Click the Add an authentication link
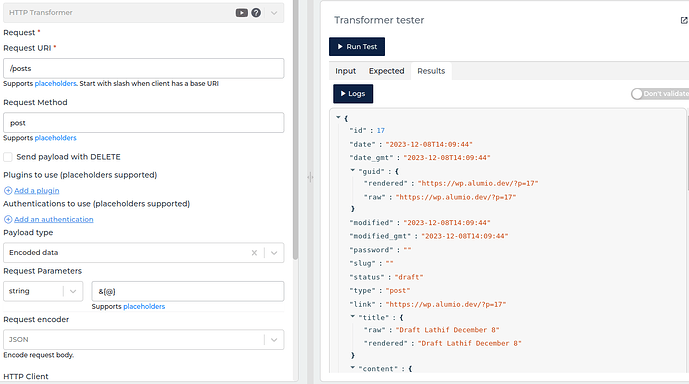This screenshot has height=384, width=689. 54,219
